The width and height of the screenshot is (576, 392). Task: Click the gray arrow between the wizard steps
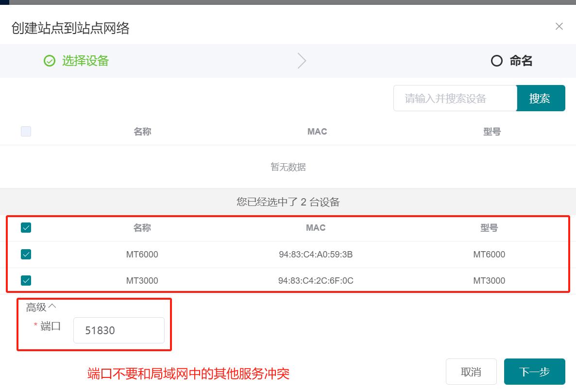click(302, 61)
